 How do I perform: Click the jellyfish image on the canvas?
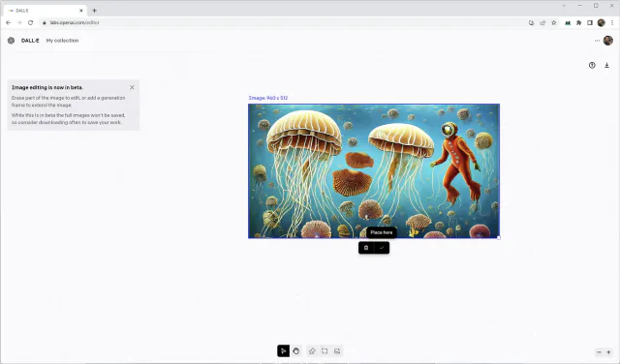click(374, 170)
